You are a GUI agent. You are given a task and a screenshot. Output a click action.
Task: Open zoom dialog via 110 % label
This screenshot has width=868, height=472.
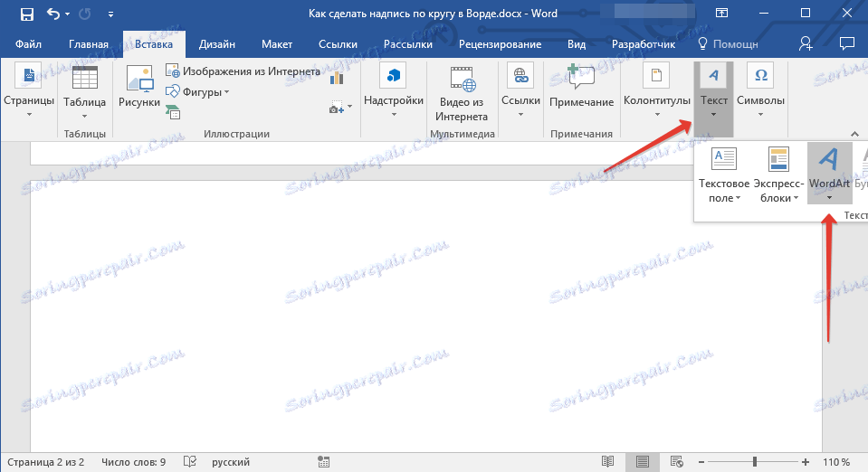click(836, 462)
